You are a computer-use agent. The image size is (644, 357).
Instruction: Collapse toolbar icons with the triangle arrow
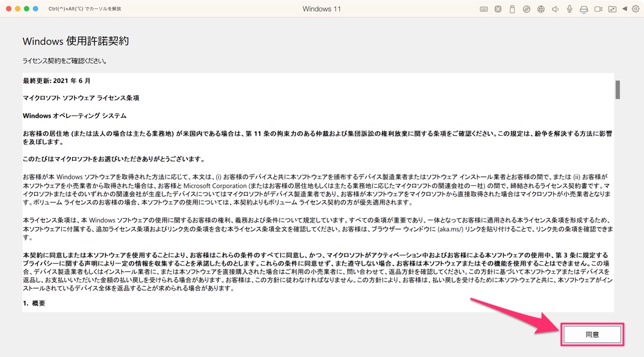625,8
